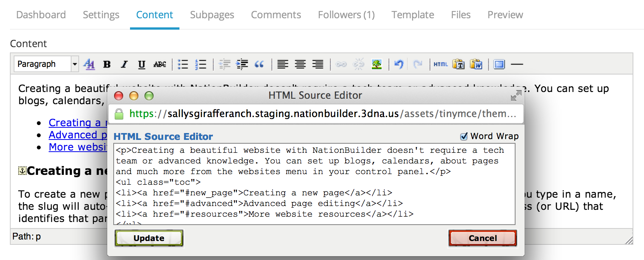Follow the 'Creating a' table of contents link
The width and height of the screenshot is (644, 260).
(x=78, y=123)
